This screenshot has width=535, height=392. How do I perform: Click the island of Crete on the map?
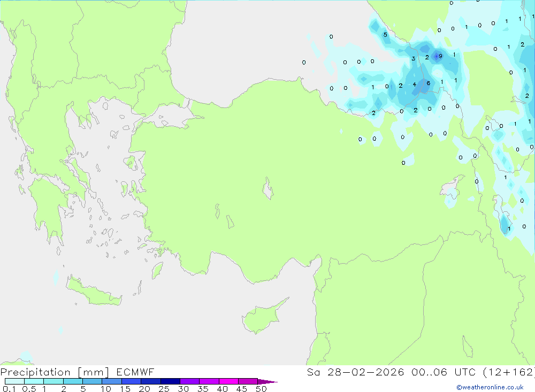coord(94,293)
